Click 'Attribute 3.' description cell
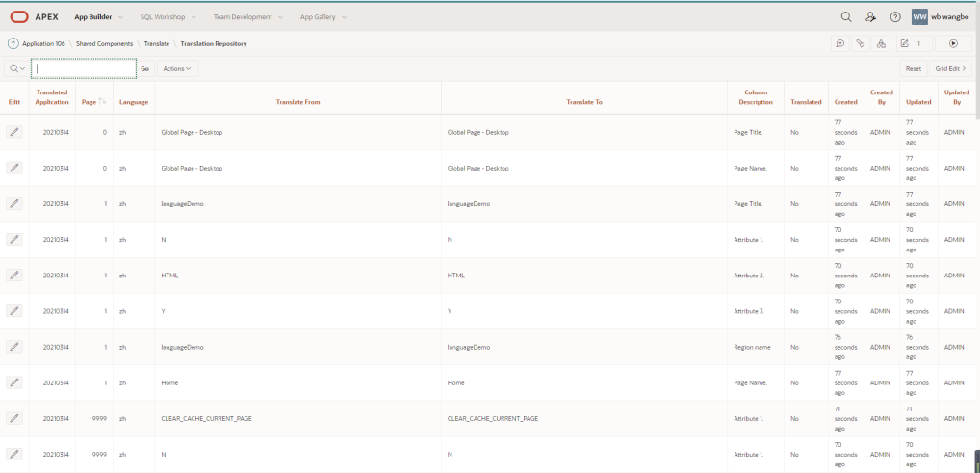 [x=749, y=311]
